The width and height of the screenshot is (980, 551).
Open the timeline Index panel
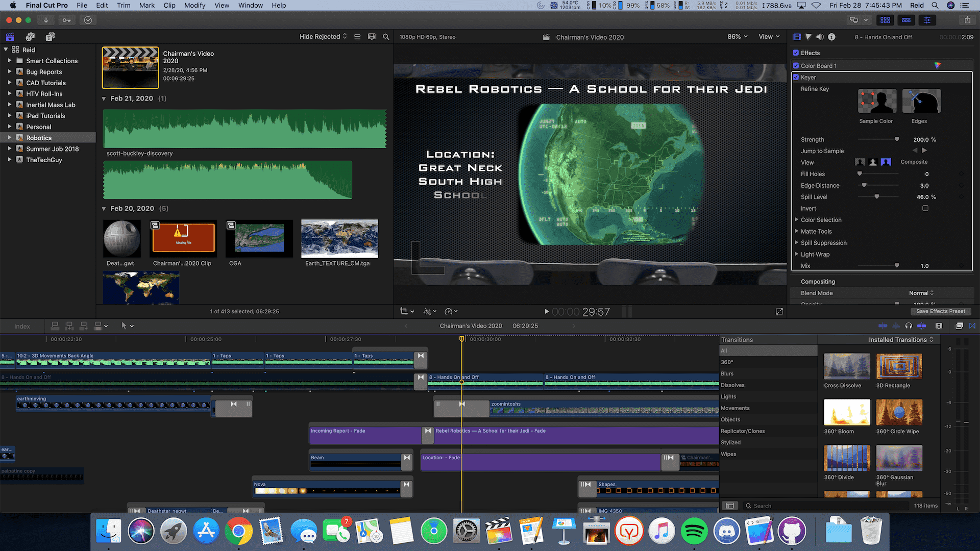(x=21, y=326)
